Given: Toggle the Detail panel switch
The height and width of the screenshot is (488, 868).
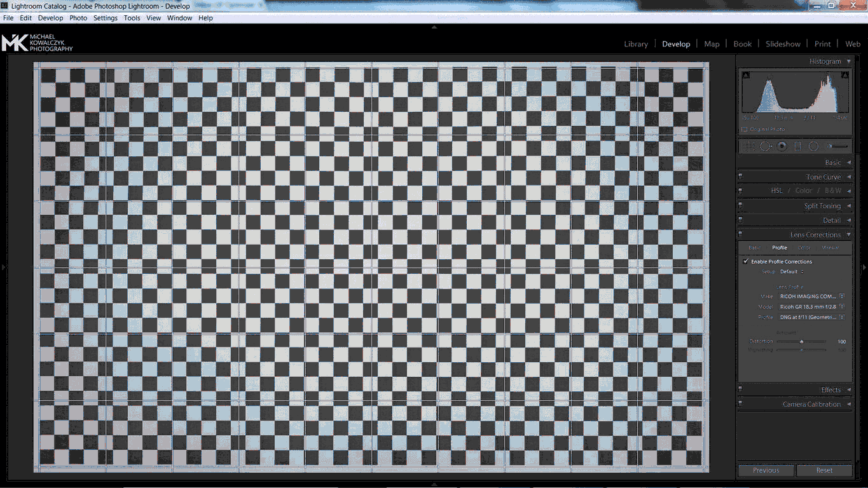Looking at the screenshot, I should tap(740, 220).
